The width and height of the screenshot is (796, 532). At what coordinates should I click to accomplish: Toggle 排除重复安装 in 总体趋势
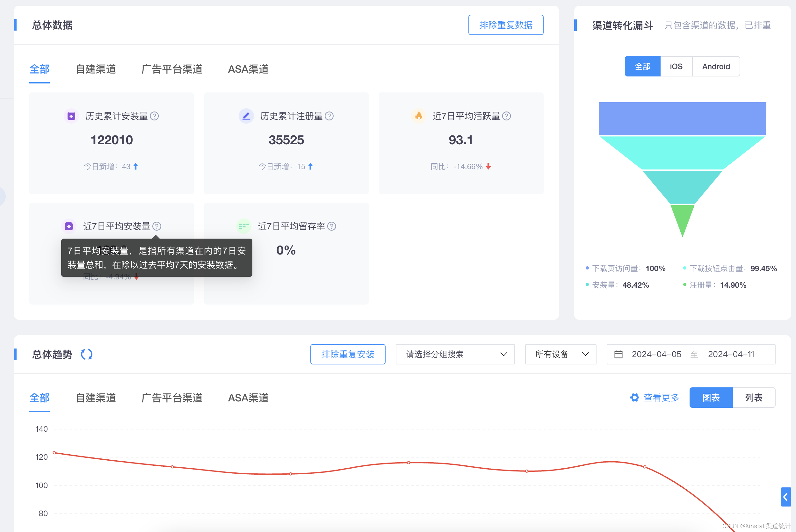coord(348,354)
